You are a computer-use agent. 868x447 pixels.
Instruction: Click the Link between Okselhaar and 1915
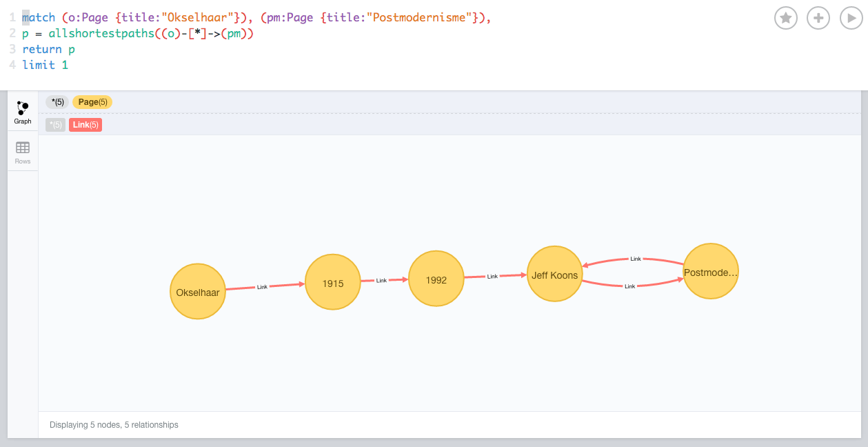(x=262, y=287)
